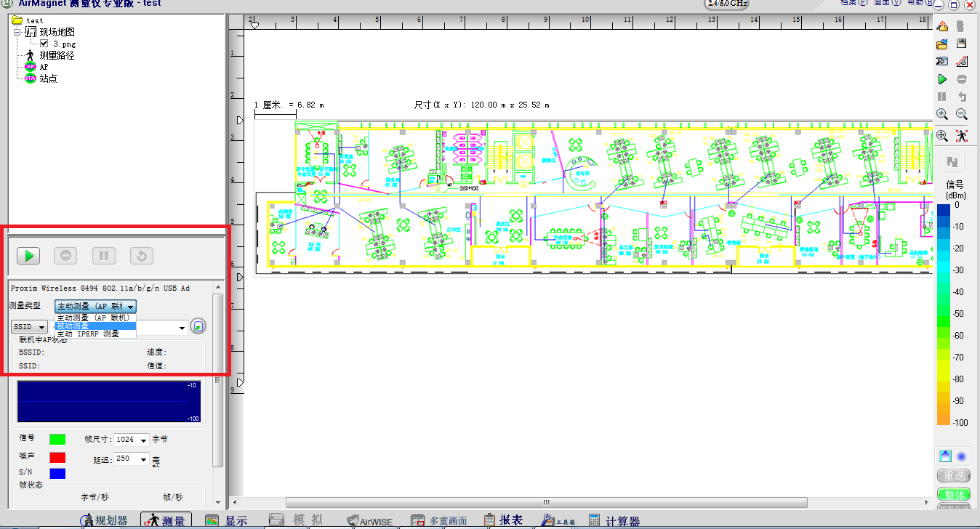980x529 pixels.
Task: Open the SSID filter type dropdown
Action: click(29, 328)
